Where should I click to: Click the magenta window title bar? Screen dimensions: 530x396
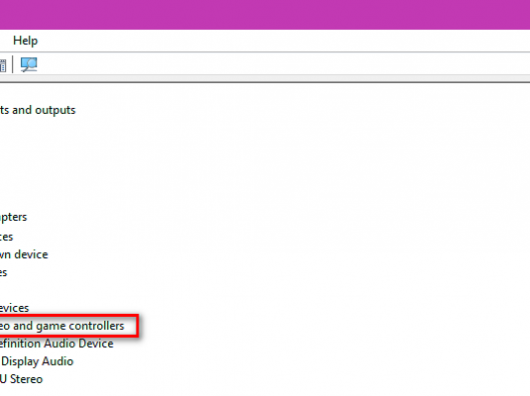(265, 15)
